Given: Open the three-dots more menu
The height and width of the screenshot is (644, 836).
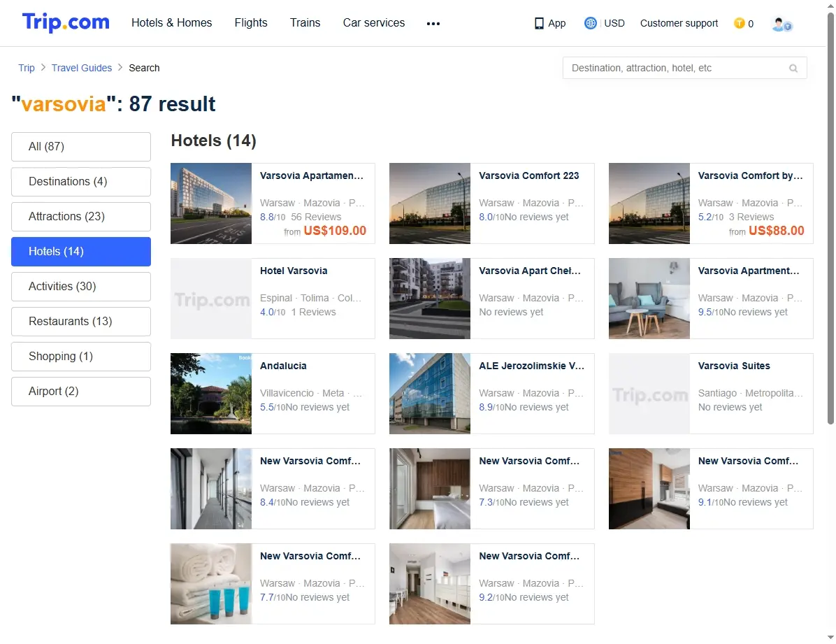Looking at the screenshot, I should [433, 24].
